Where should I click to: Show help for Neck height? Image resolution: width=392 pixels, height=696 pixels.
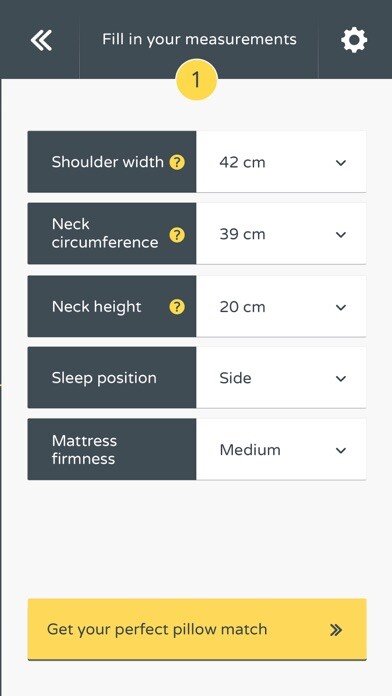(x=177, y=307)
